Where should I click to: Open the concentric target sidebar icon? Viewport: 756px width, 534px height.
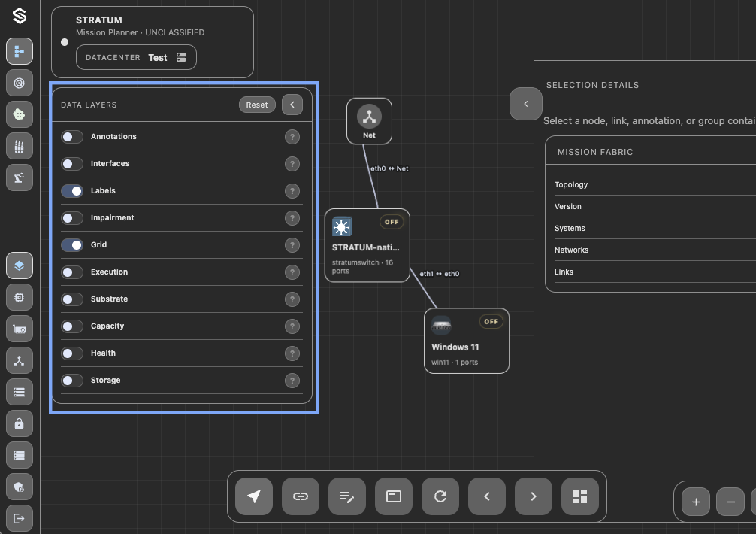(x=20, y=83)
